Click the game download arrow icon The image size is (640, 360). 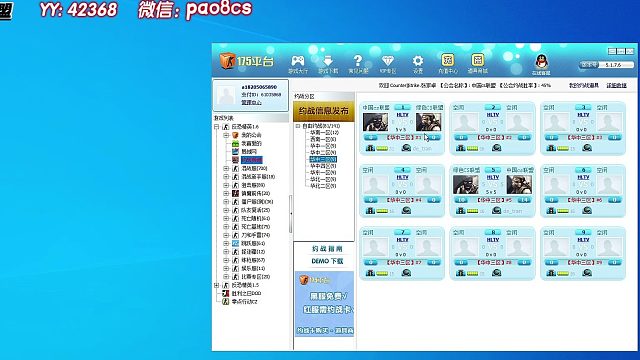point(328,61)
